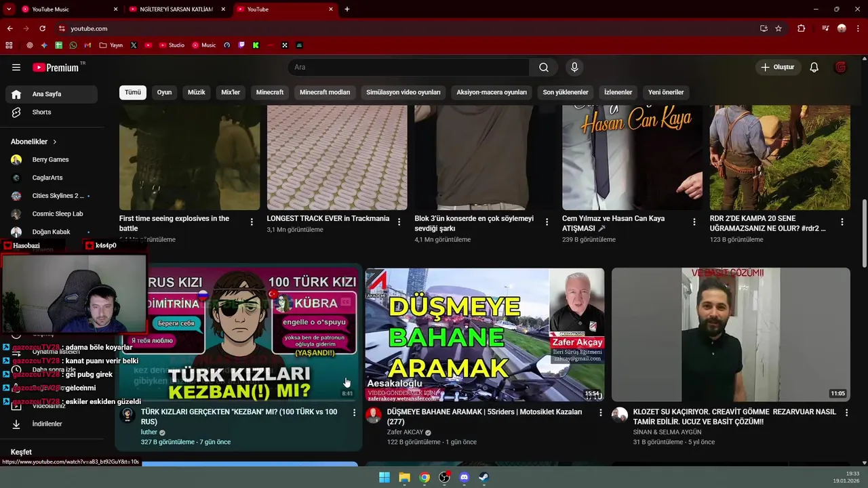The width and height of the screenshot is (868, 488).
Task: Open options for RDR 2'DE KAMPA video
Action: click(x=842, y=222)
